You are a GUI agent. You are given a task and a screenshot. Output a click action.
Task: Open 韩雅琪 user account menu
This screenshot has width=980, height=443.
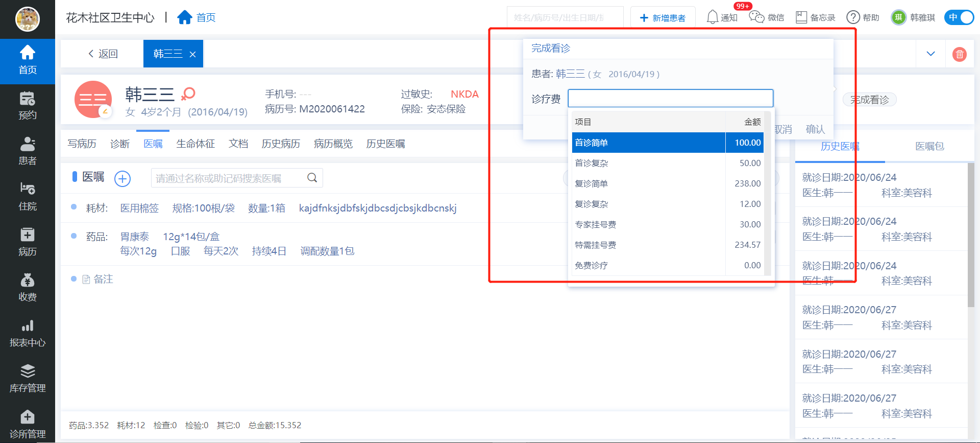[x=913, y=17]
